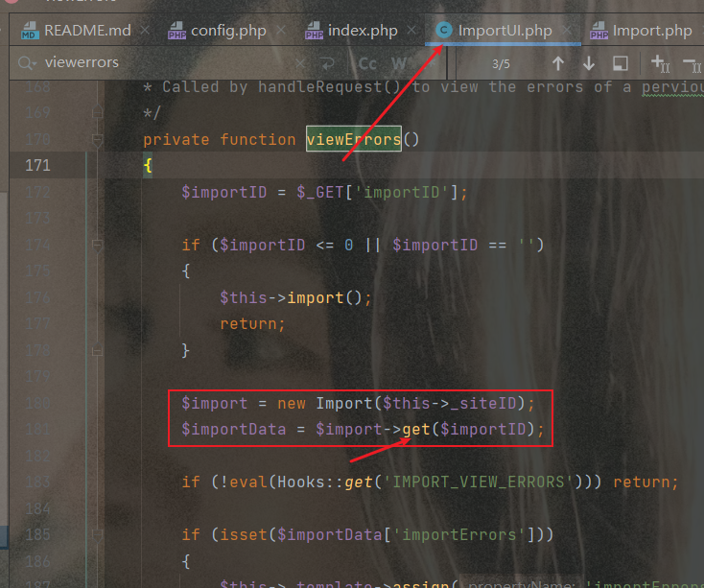Click the $importData variable on line 181

point(233,430)
